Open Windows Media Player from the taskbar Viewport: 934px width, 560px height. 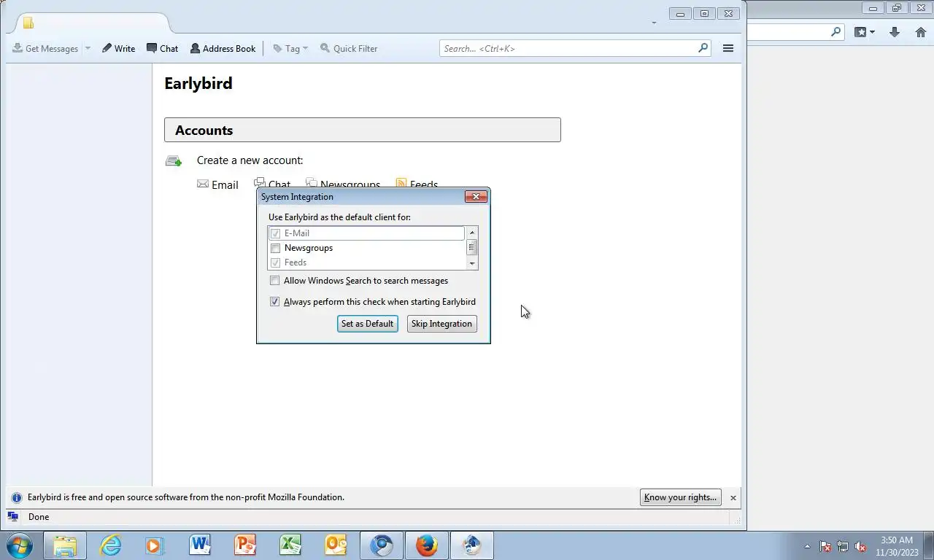point(155,545)
